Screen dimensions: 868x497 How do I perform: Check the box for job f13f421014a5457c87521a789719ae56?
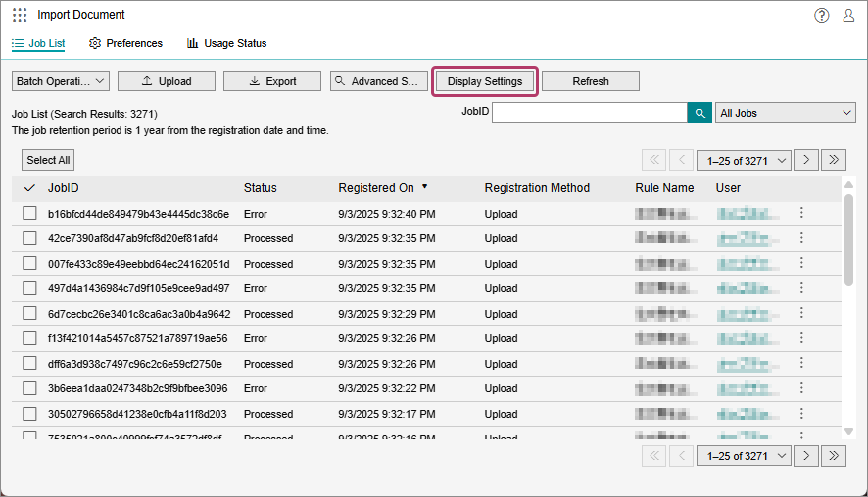tap(30, 338)
